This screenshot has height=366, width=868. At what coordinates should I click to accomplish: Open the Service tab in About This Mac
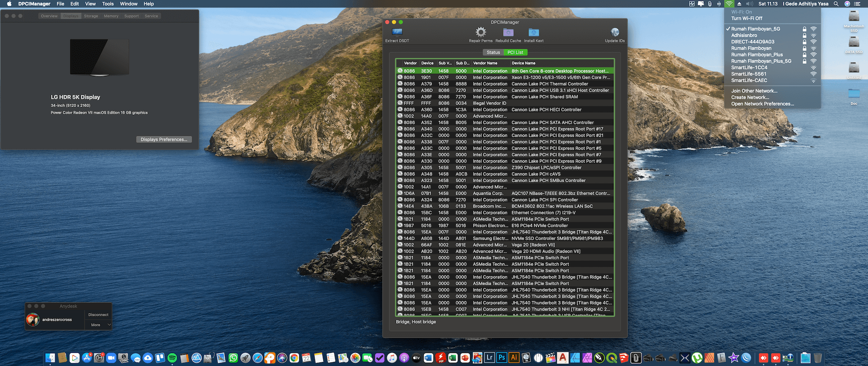[x=151, y=16]
